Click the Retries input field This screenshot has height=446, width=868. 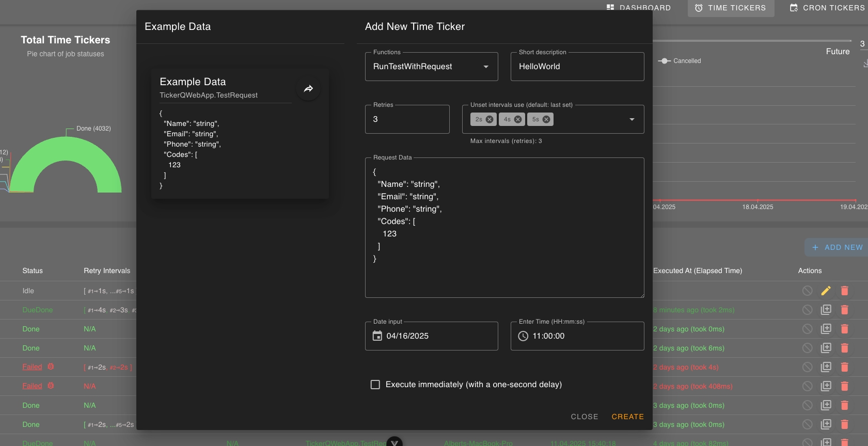[407, 119]
